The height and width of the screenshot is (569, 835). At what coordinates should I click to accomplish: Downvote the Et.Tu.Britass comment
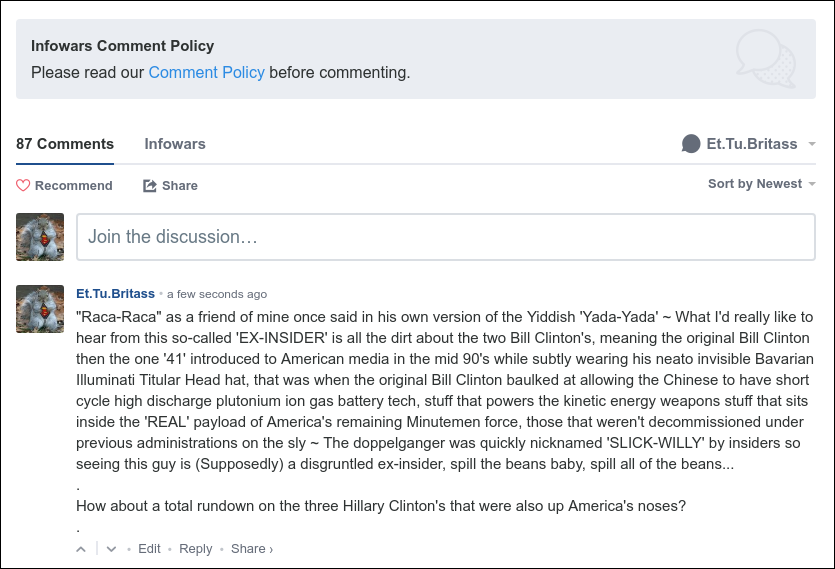click(x=111, y=549)
